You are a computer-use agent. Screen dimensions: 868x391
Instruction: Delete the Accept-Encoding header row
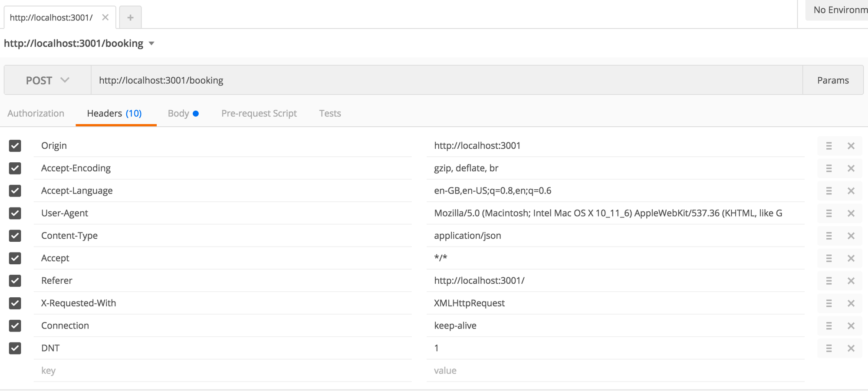pyautogui.click(x=851, y=168)
